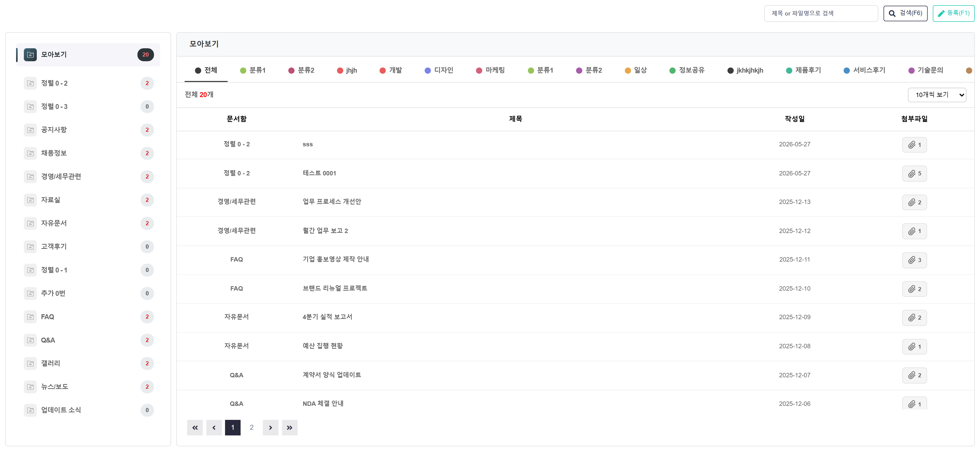Click the folder icon beside 채용정보
Viewport: 980px width, 451px height.
tap(30, 153)
